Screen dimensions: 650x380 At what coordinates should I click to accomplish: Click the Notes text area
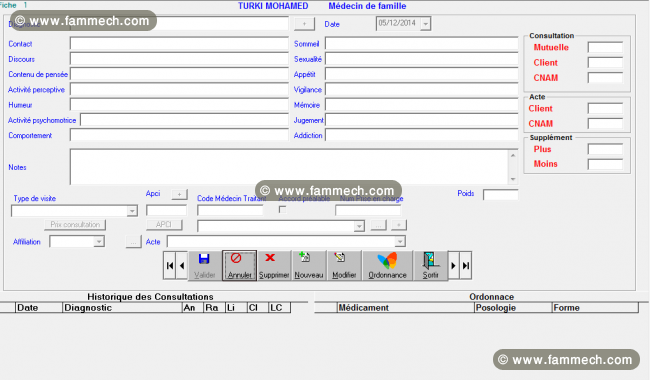click(x=289, y=167)
